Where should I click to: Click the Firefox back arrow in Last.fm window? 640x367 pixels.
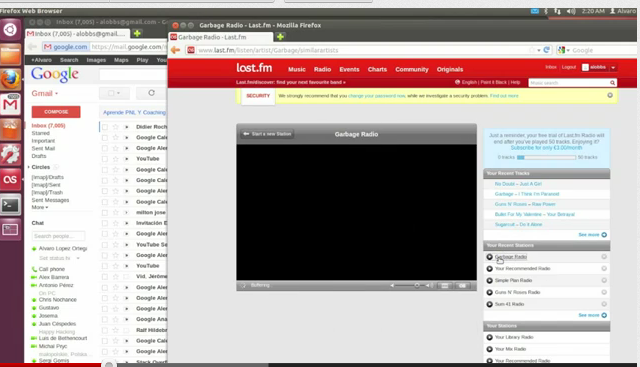(x=176, y=50)
